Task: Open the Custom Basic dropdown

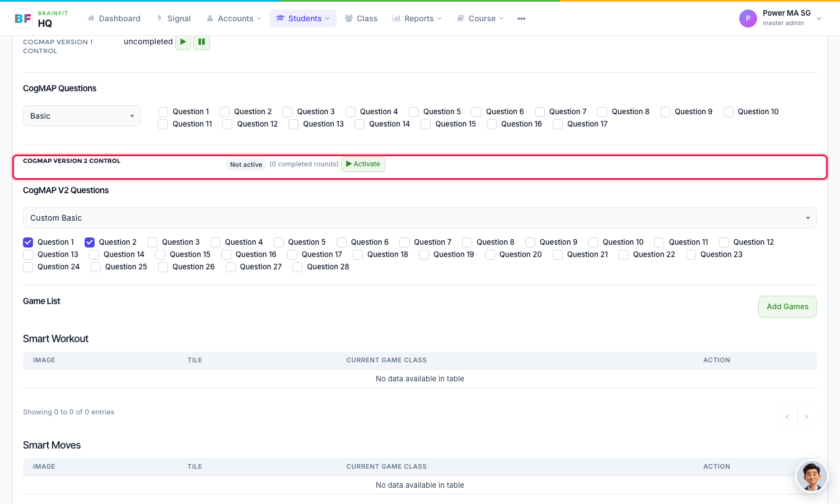Action: [420, 218]
